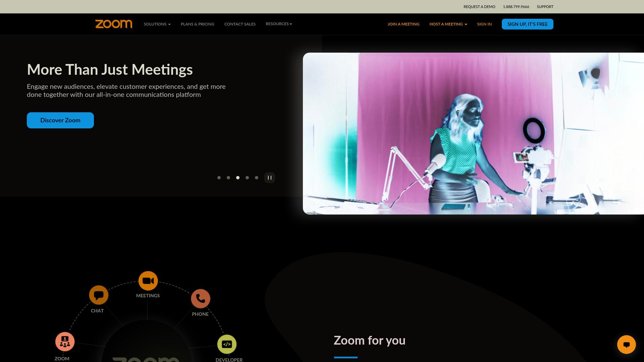Click Join a Meeting link
The width and height of the screenshot is (644, 362).
404,24
